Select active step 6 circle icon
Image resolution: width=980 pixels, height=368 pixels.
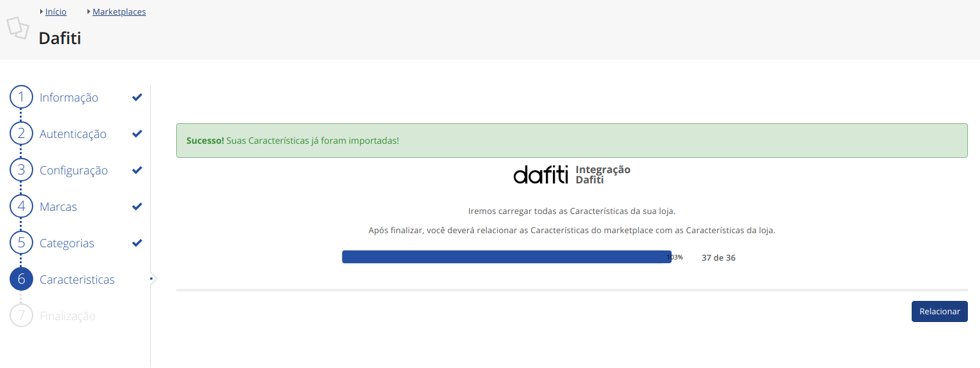pyautogui.click(x=21, y=279)
